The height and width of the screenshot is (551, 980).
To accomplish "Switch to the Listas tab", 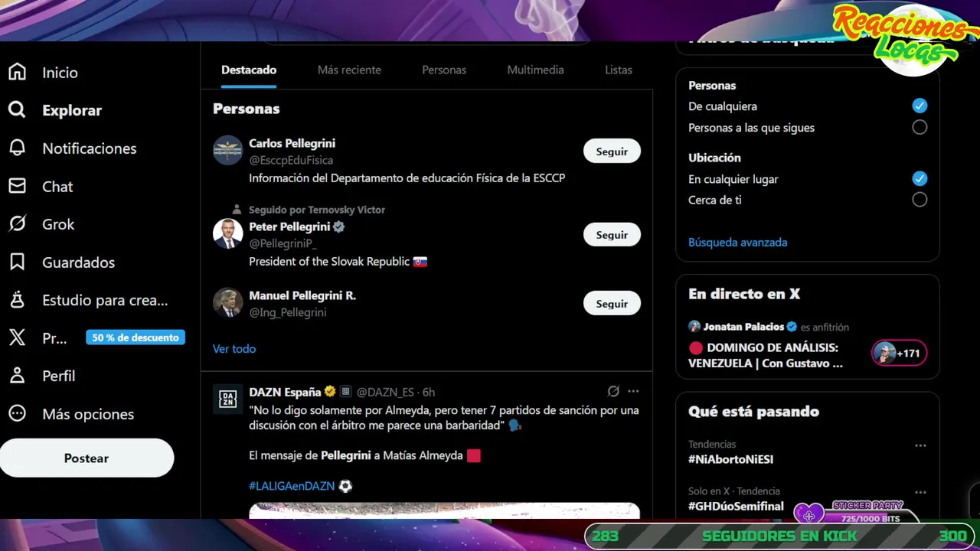I will (x=619, y=70).
